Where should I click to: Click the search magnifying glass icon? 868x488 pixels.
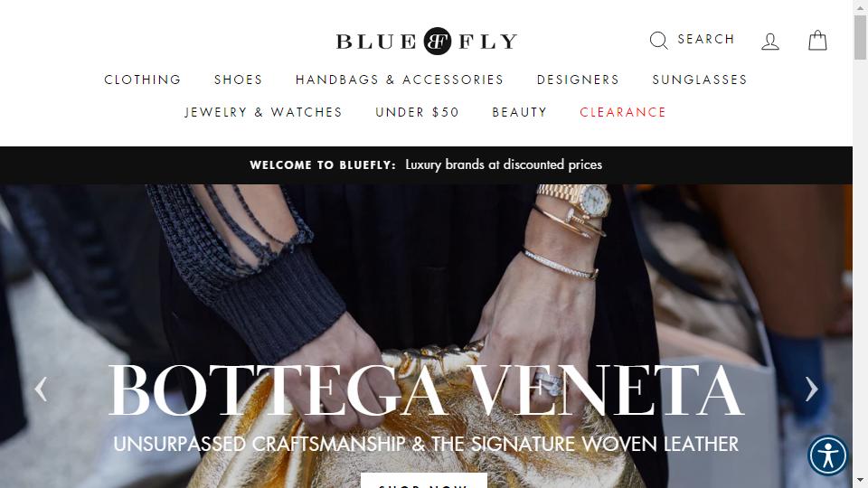point(658,41)
